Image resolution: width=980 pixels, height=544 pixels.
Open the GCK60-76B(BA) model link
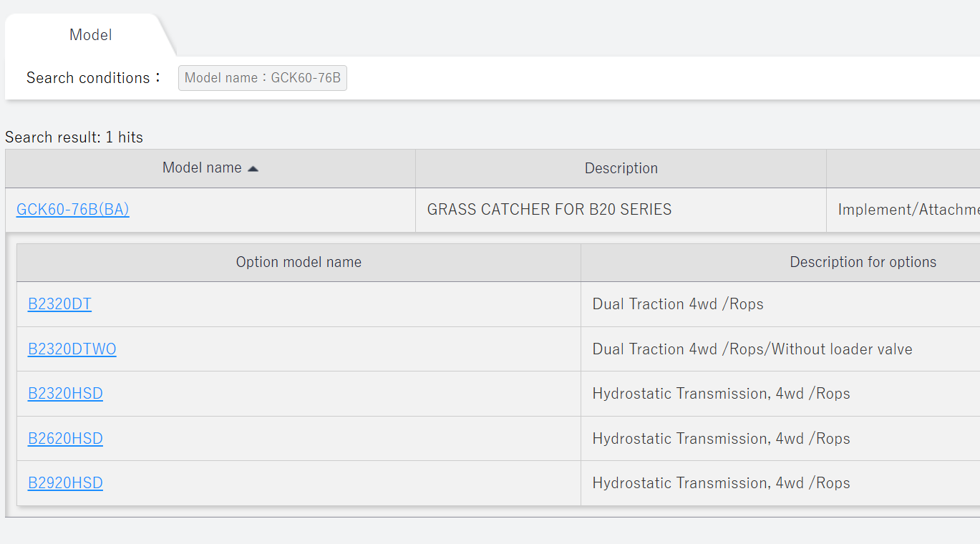click(x=73, y=210)
